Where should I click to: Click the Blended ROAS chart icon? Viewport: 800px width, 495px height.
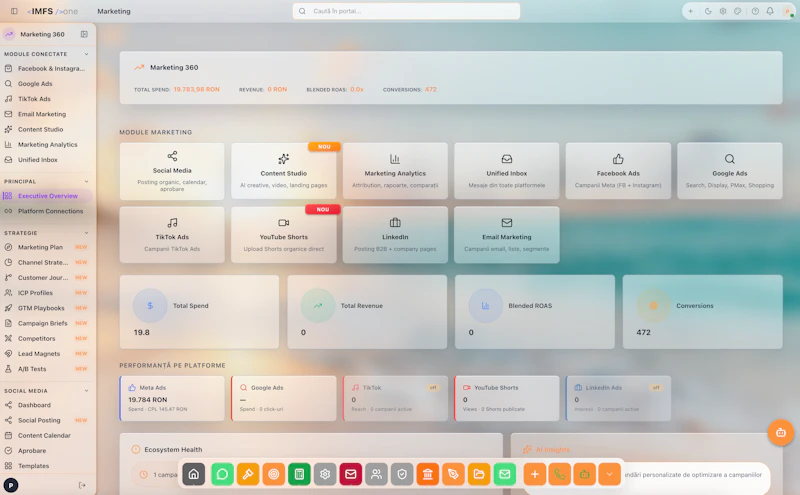pyautogui.click(x=485, y=306)
